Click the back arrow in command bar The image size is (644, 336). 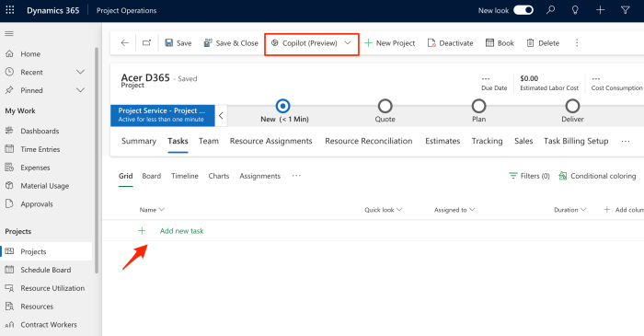tap(124, 42)
